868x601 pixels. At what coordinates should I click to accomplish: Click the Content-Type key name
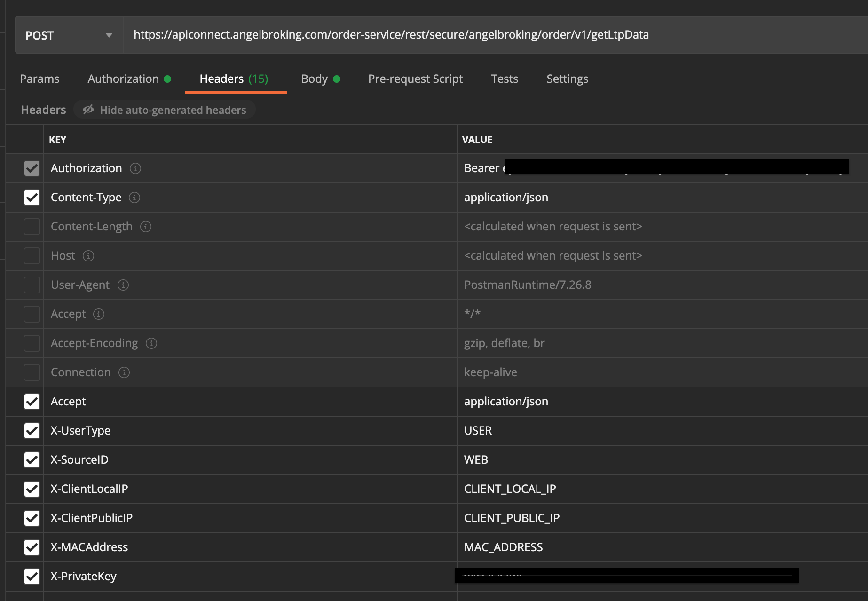[86, 198]
